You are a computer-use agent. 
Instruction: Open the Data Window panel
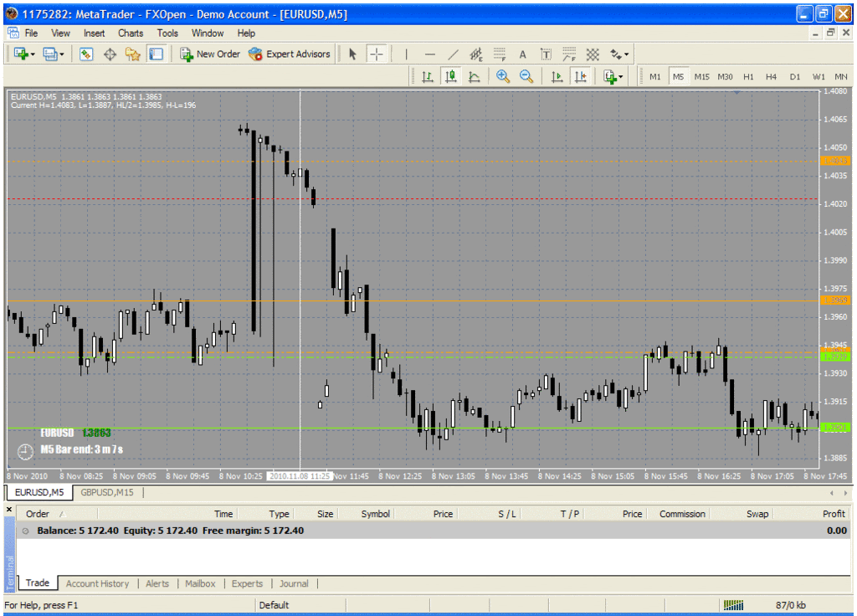110,54
